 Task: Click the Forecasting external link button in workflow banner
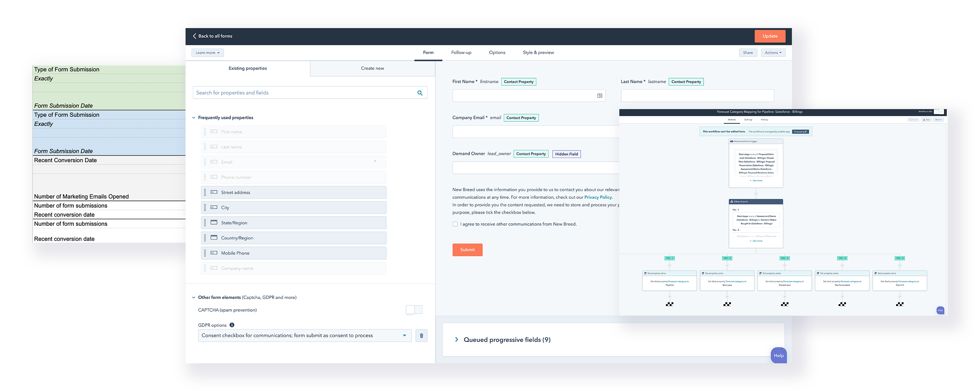pos(800,132)
